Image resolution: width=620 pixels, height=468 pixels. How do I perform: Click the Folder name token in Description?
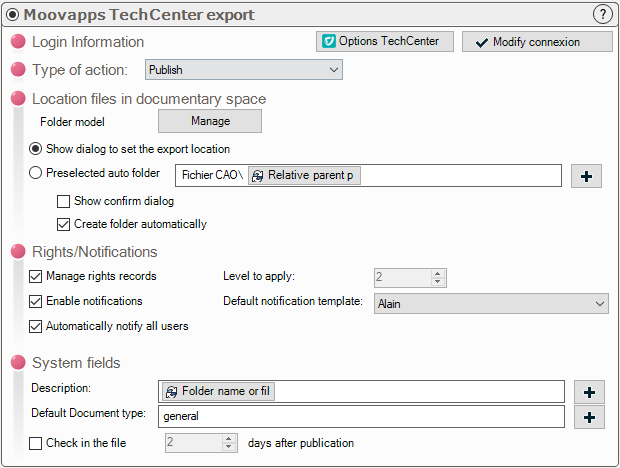pyautogui.click(x=218, y=391)
